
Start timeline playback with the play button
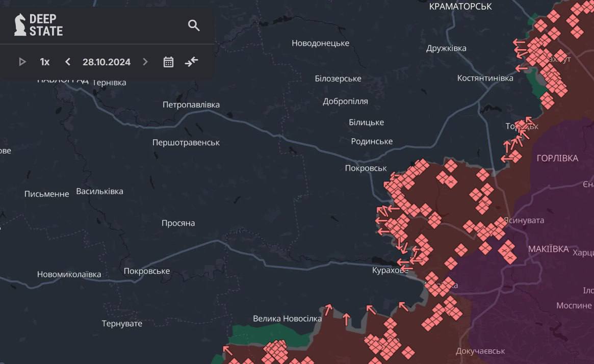click(x=22, y=62)
